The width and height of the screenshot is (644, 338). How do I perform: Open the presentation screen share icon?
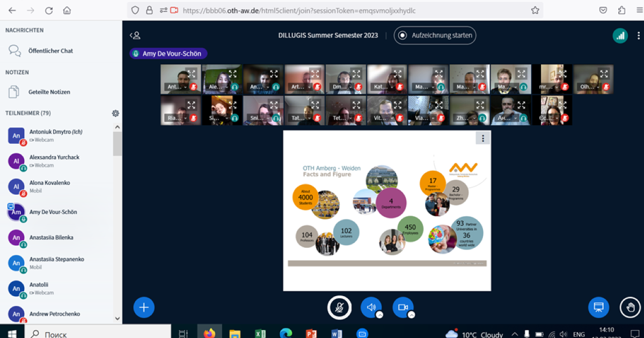(x=599, y=307)
